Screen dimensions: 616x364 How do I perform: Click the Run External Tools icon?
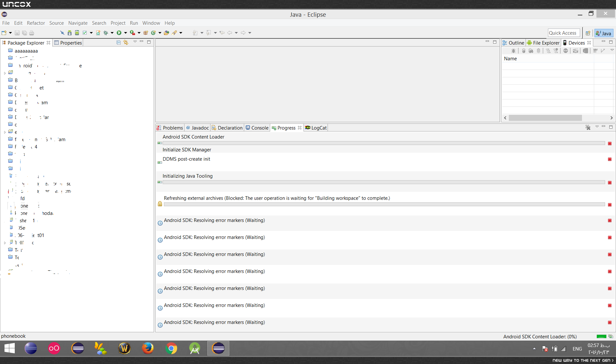pyautogui.click(x=132, y=33)
